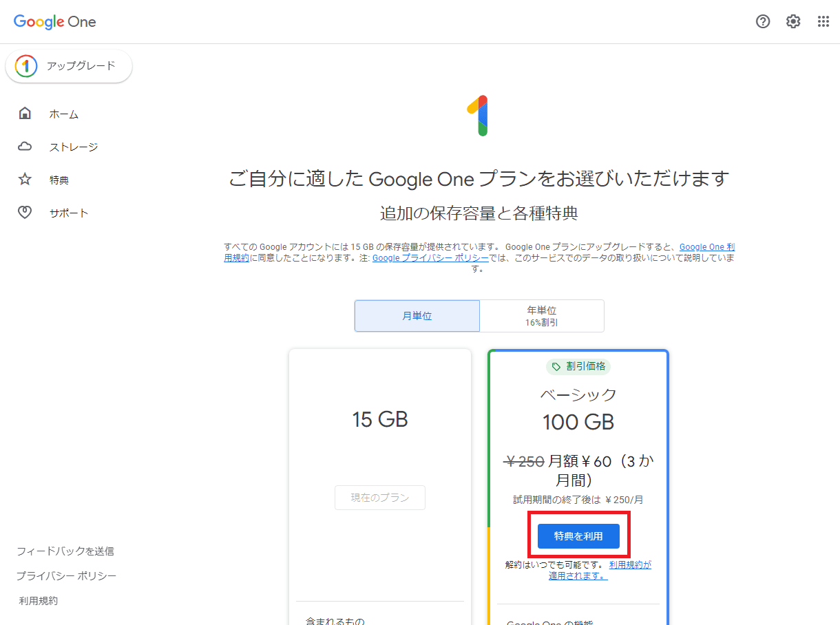Select the 月単位 billing tab

417,316
